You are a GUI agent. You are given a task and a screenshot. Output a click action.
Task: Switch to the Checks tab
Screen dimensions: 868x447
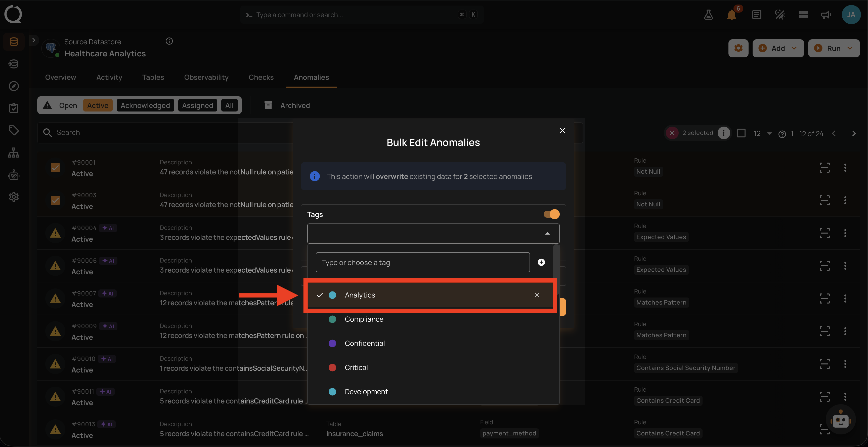[261, 77]
